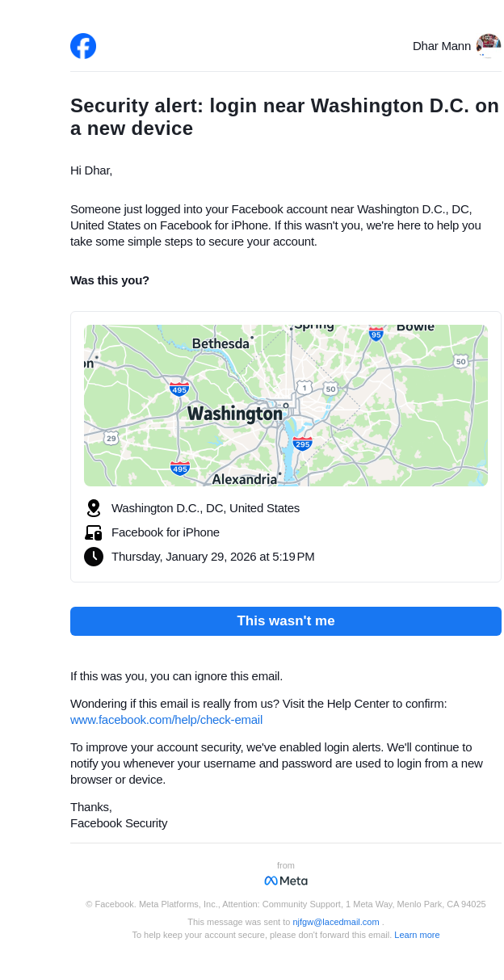The height and width of the screenshot is (980, 504).
Task: Click the login date and time text
Action: (x=213, y=557)
